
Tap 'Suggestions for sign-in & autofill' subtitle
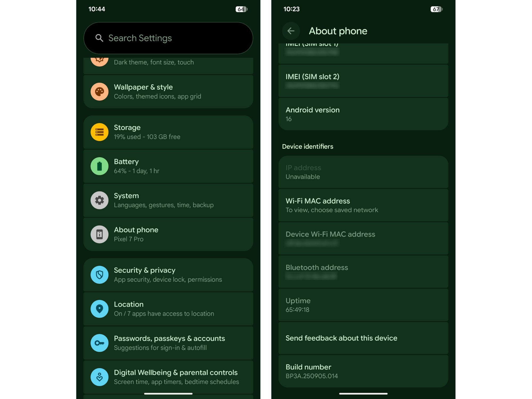[x=160, y=348]
